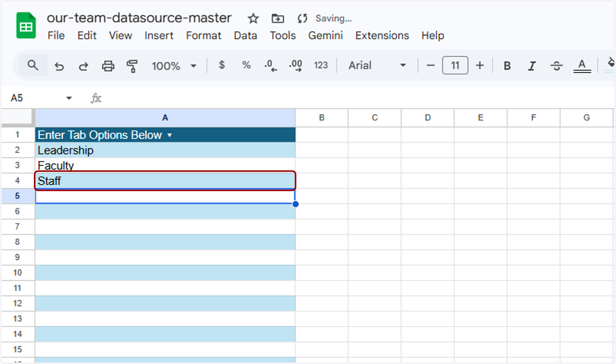Star the our-team-datasource-master document
The height and width of the screenshot is (364, 616).
point(253,18)
